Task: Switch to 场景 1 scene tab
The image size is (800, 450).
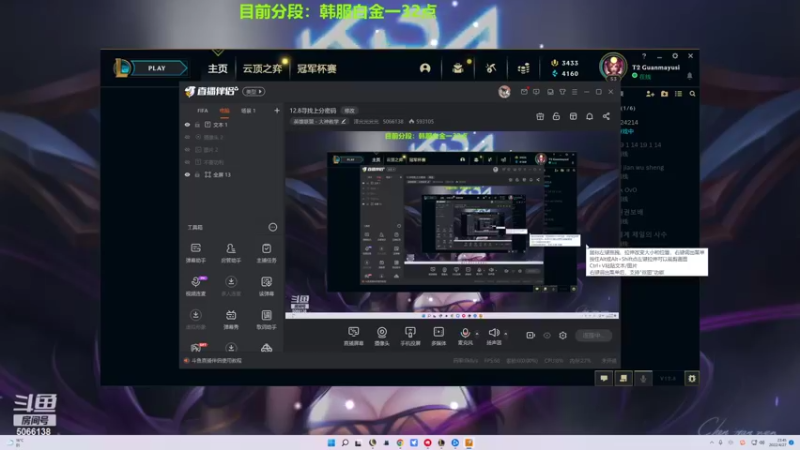Action: pos(248,110)
